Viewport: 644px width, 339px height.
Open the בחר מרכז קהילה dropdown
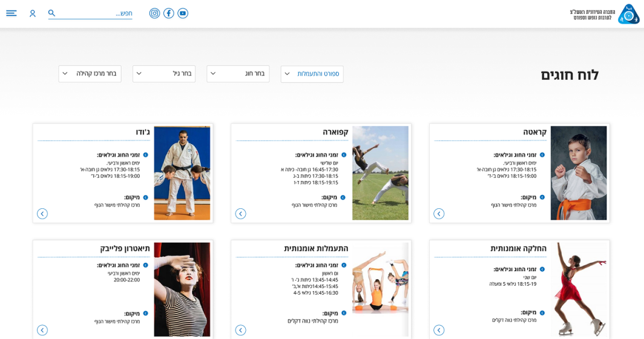[90, 74]
